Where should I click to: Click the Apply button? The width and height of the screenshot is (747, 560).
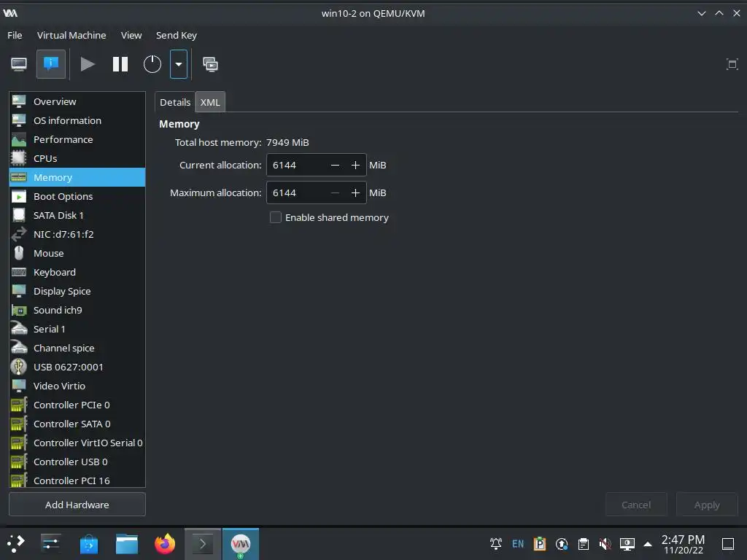[707, 505]
